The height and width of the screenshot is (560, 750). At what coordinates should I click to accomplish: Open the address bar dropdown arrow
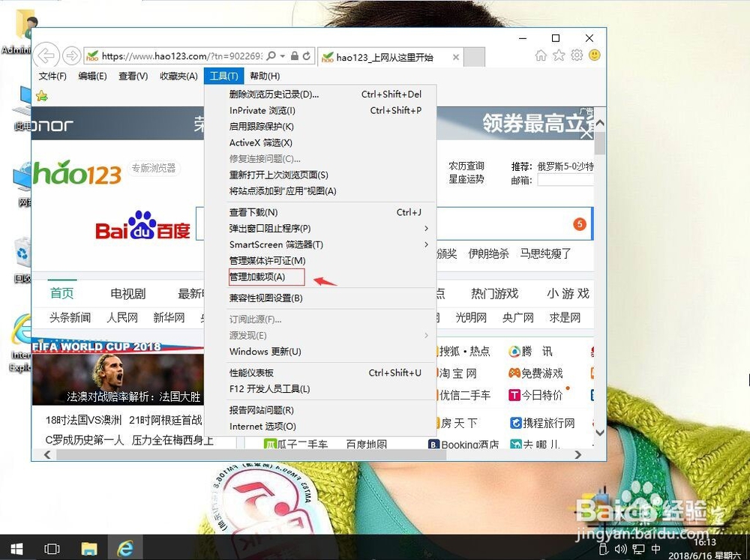283,56
